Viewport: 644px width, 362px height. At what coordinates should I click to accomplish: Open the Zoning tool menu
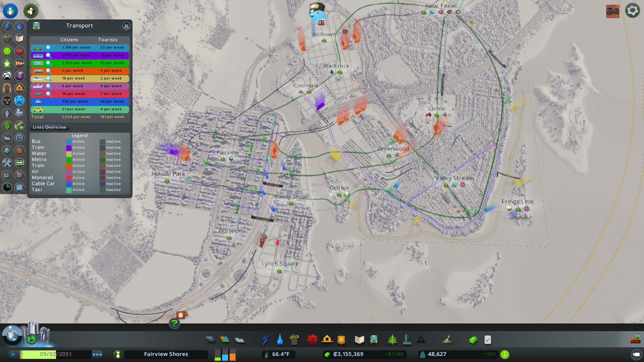[225, 340]
